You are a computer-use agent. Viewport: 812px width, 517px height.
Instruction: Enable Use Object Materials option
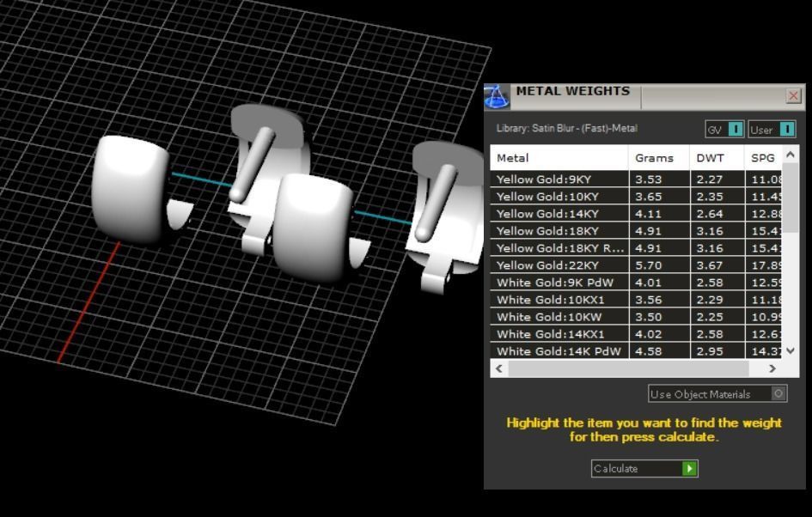(717, 394)
